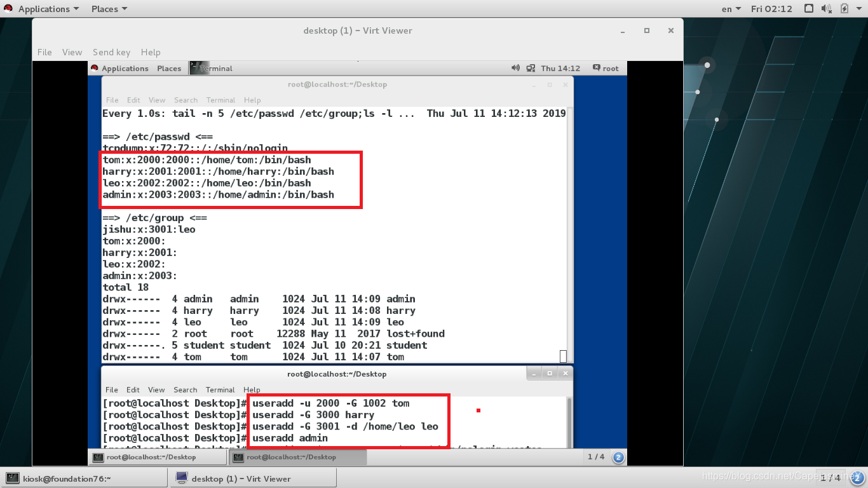Image resolution: width=868 pixels, height=488 pixels.
Task: Click the line 'jishu:x:3001:leo'
Action: [x=149, y=229]
